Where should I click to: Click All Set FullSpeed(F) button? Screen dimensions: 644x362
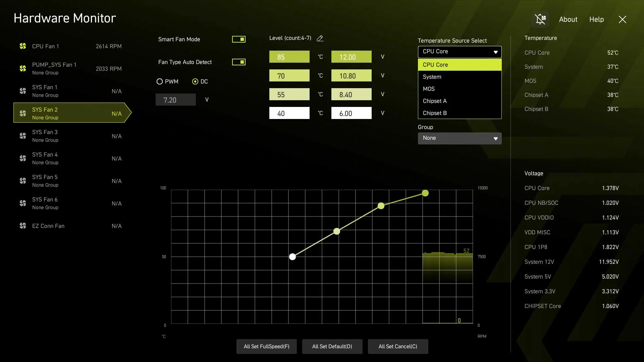click(x=267, y=347)
